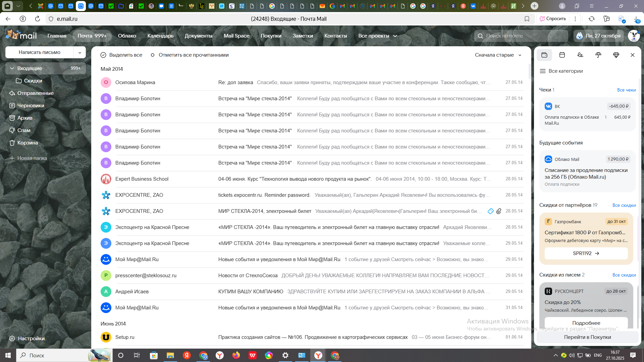This screenshot has width=644, height=362.
Task: Switch to Календарь in top navigation
Action: click(160, 36)
